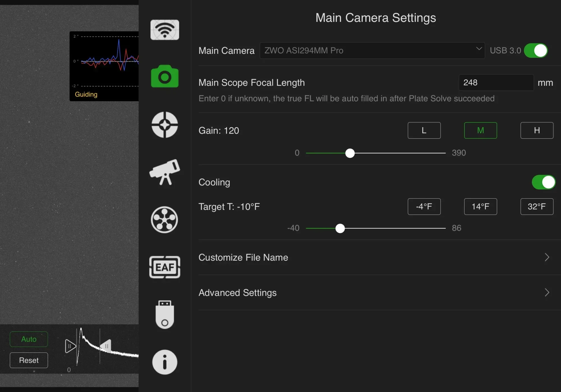561x392 pixels.
Task: Click the Gain slider handle
Action: coord(350,153)
